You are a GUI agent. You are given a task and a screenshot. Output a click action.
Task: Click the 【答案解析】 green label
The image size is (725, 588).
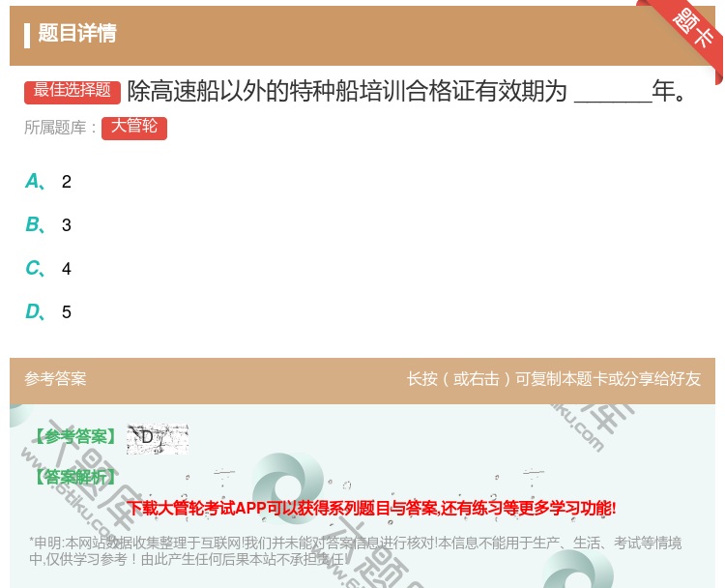75,477
